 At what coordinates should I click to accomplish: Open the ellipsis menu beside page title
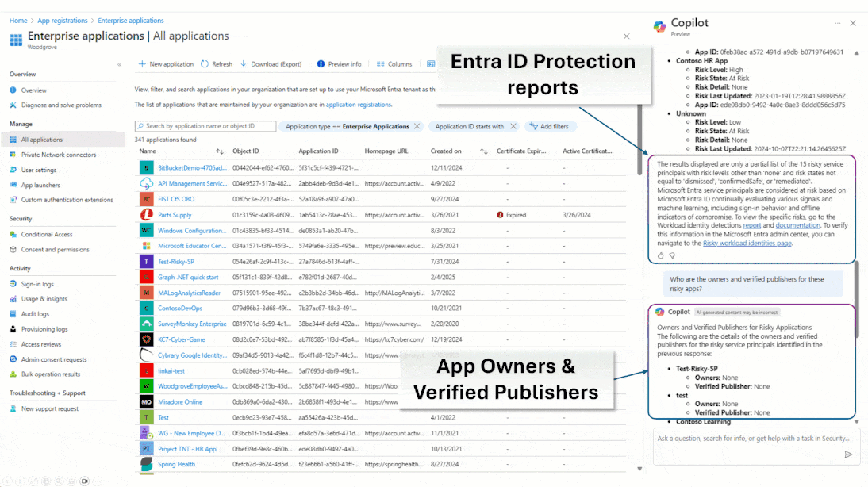244,36
